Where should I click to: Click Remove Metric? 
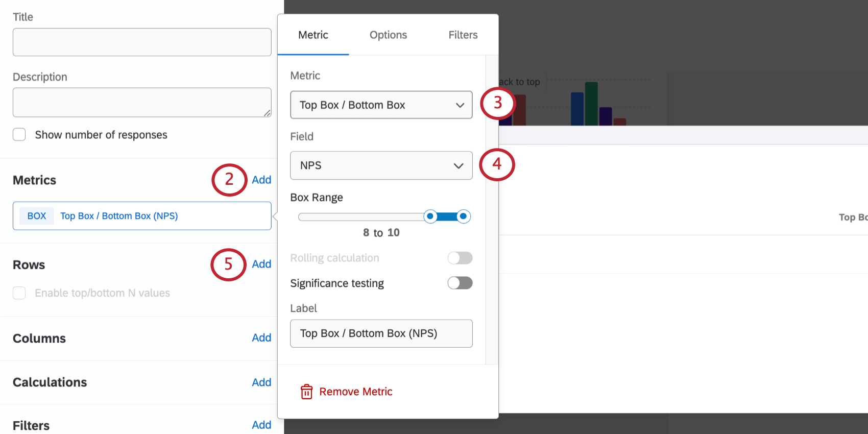point(356,392)
